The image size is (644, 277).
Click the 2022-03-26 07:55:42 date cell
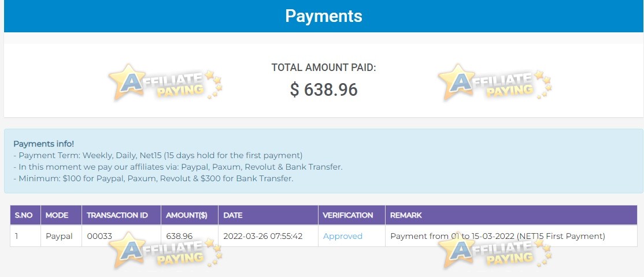(x=268, y=235)
